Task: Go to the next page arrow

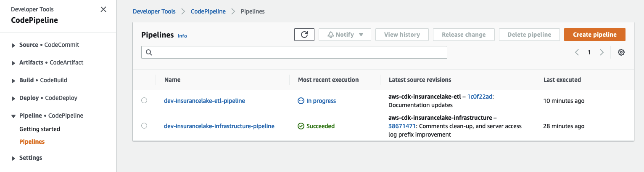Action: (x=602, y=52)
